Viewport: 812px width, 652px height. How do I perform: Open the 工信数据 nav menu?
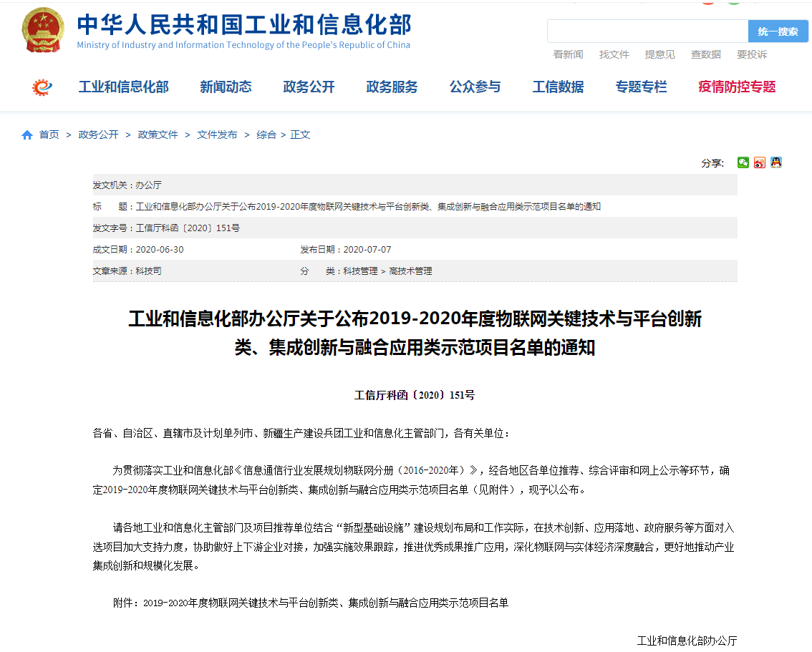[x=559, y=87]
